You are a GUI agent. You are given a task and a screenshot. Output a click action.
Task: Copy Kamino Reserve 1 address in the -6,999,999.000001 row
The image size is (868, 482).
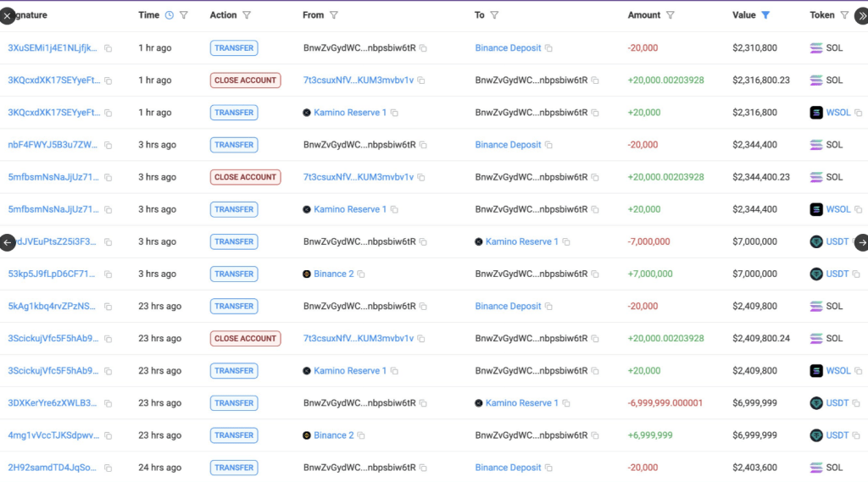[566, 403]
